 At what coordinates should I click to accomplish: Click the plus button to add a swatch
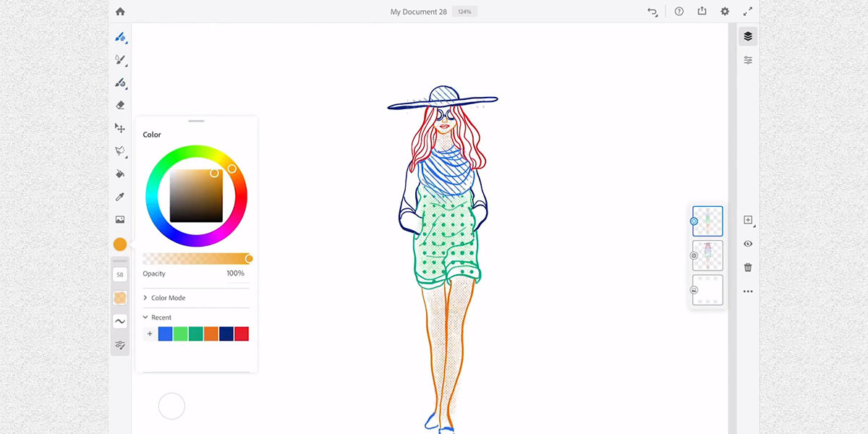(150, 333)
